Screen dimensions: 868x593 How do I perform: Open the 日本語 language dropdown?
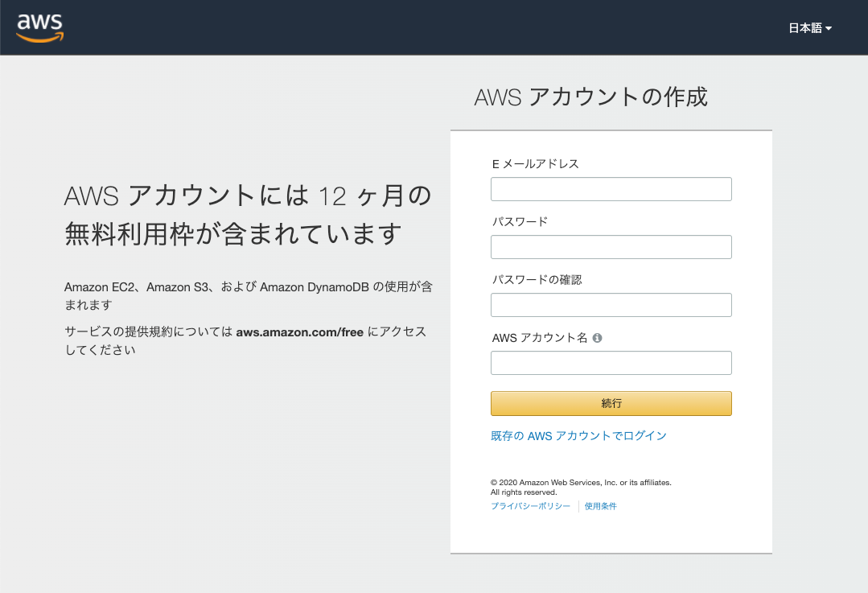tap(810, 28)
